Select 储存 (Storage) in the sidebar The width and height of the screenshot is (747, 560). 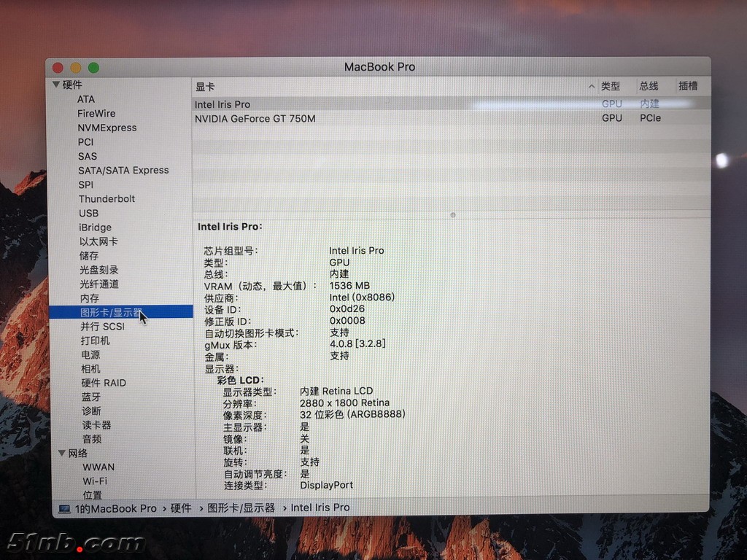tap(90, 255)
